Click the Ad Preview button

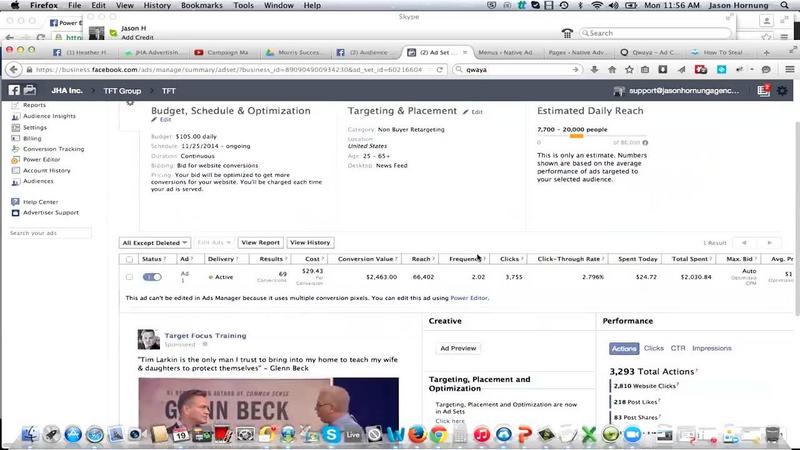tap(458, 348)
